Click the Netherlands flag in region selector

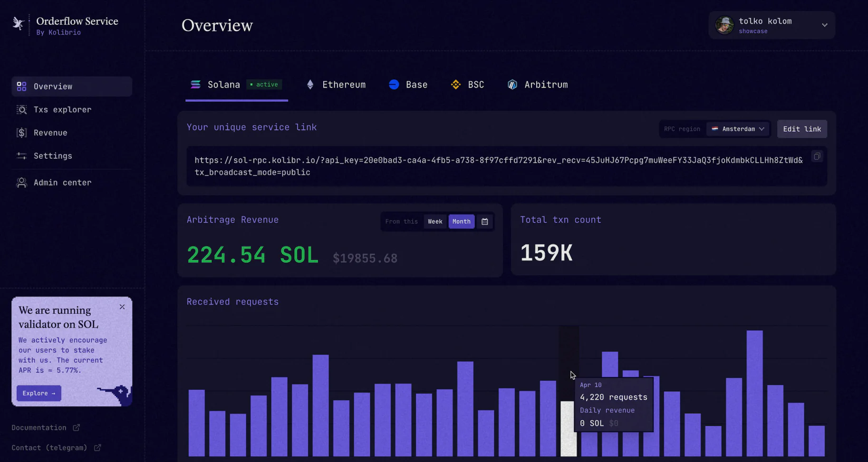click(714, 129)
